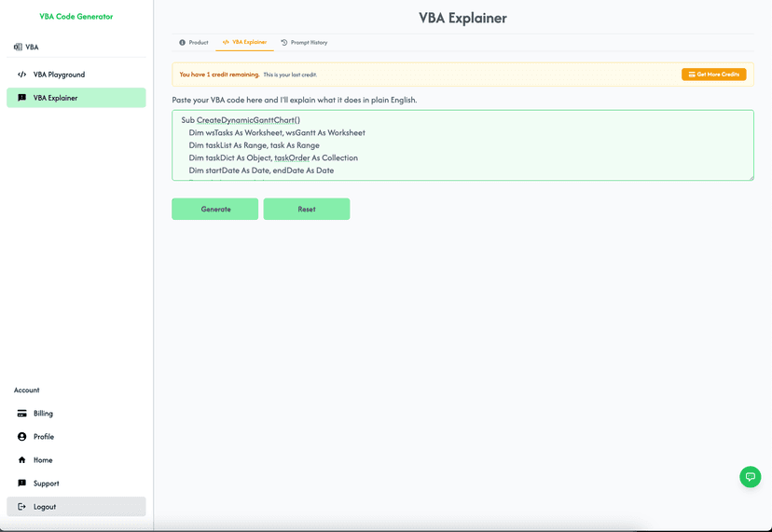Click the Profile user icon
The height and width of the screenshot is (532, 772).
coord(22,437)
